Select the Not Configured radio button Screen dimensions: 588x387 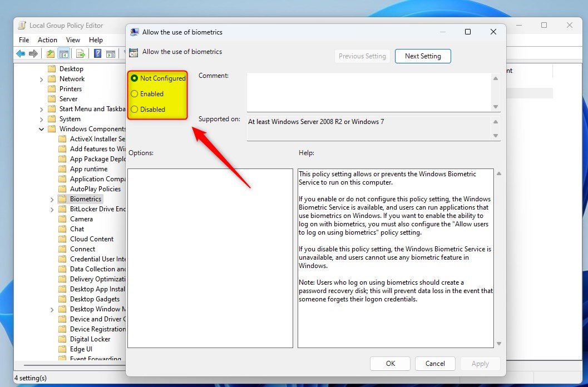[134, 78]
